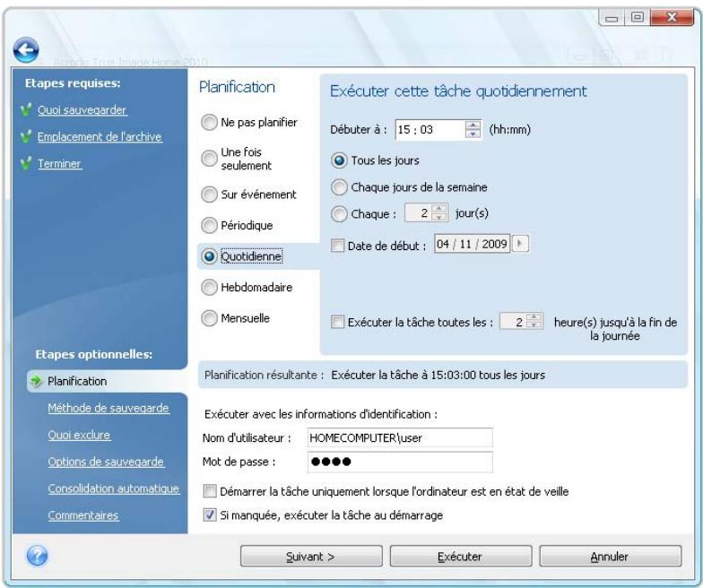
Task: Click the Débuter à time spinner arrows
Action: point(473,129)
